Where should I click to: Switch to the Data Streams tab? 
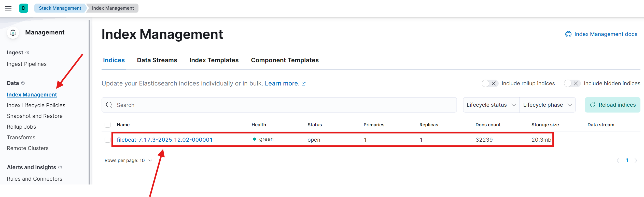tap(157, 60)
